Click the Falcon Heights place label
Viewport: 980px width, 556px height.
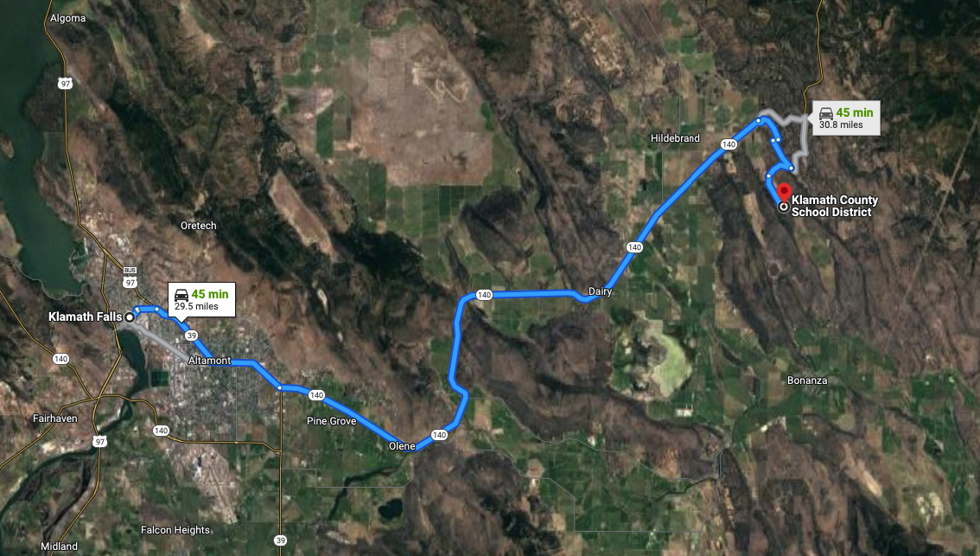pos(175,530)
